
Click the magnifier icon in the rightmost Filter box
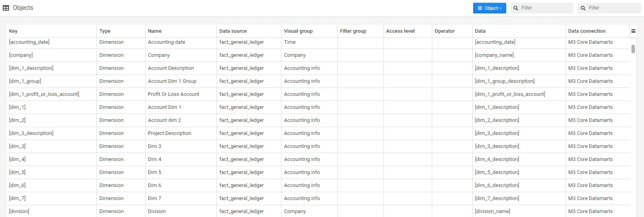click(x=583, y=8)
